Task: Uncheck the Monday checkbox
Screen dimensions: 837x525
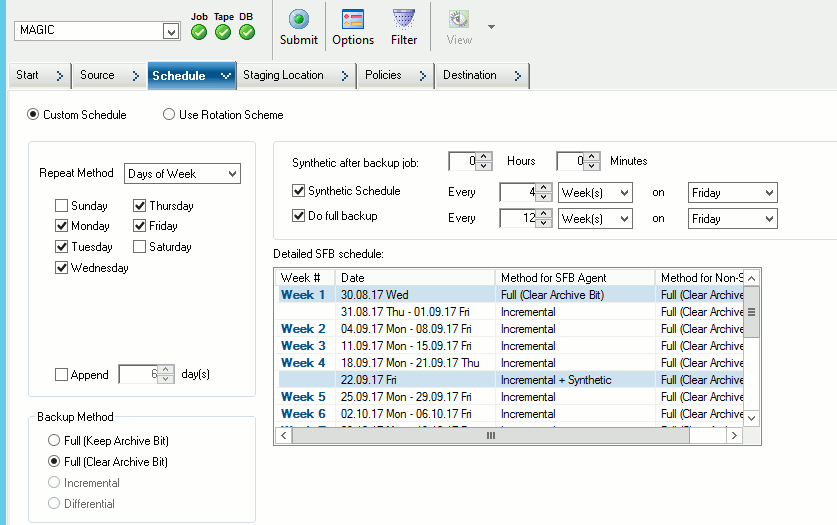Action: click(61, 226)
